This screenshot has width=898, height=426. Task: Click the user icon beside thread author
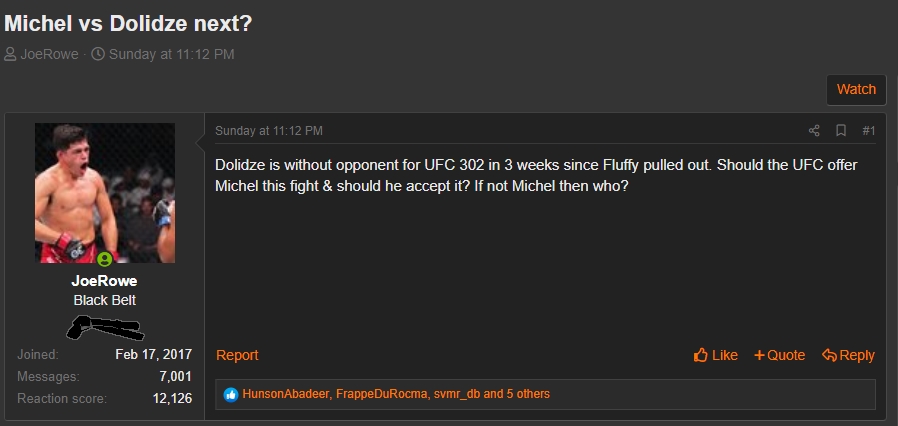click(x=10, y=54)
